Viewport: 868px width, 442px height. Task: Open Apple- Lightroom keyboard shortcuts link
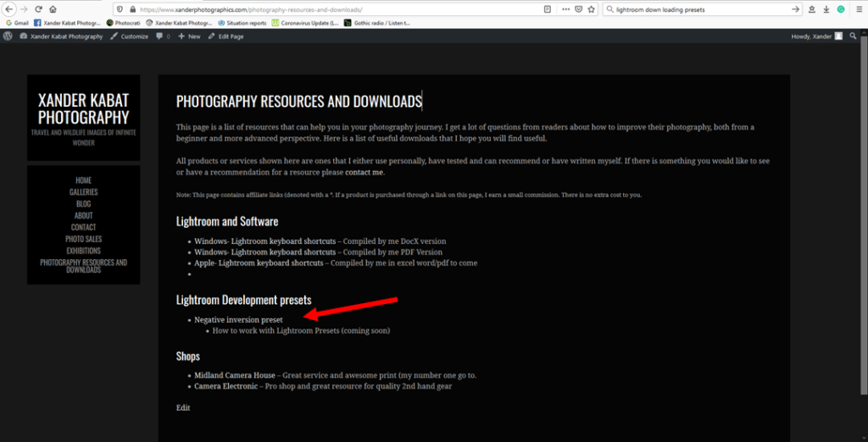click(259, 263)
